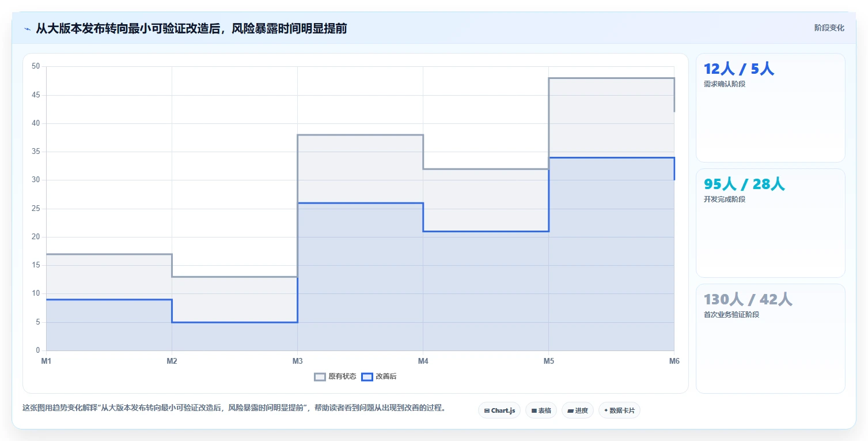Click the 进度 tag
The width and height of the screenshot is (868, 441).
point(577,410)
